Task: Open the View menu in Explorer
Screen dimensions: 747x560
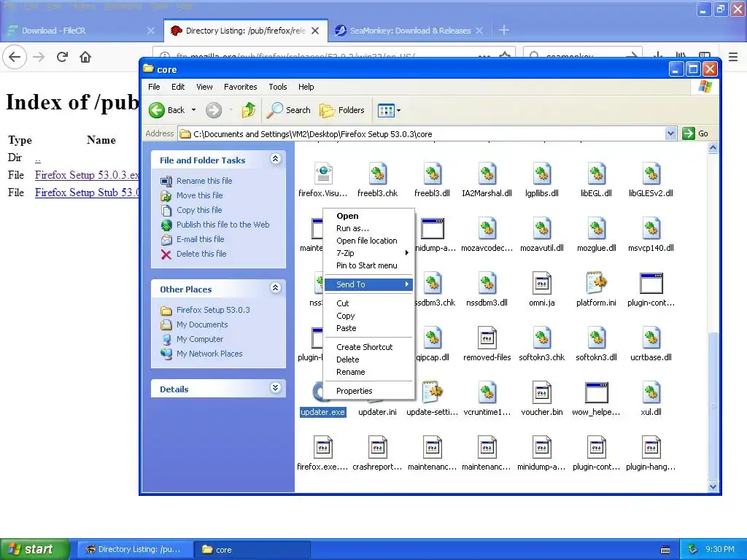Action: [204, 87]
